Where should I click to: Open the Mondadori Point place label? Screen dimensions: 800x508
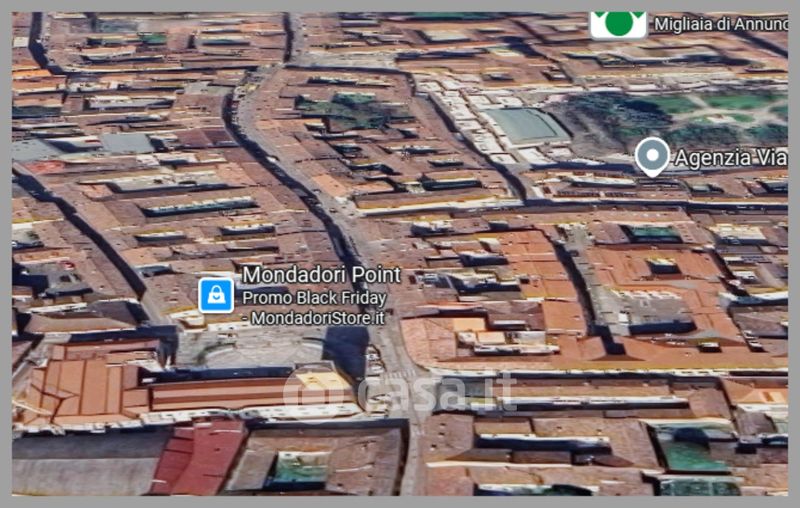[321, 274]
